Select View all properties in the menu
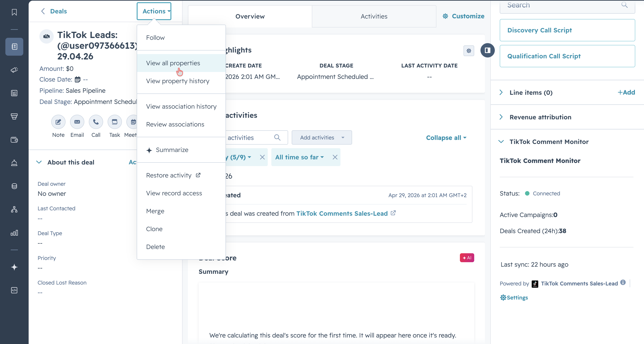Image resolution: width=644 pixels, height=344 pixels. pyautogui.click(x=181, y=63)
